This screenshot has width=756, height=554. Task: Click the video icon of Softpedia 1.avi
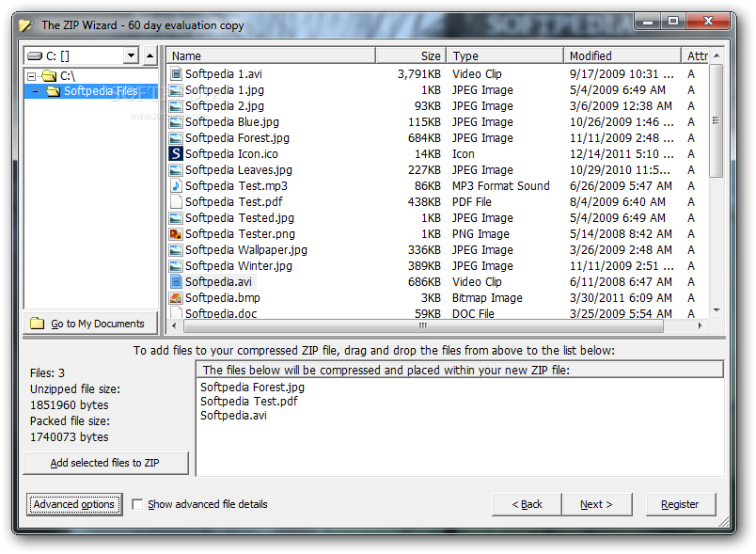click(x=176, y=73)
